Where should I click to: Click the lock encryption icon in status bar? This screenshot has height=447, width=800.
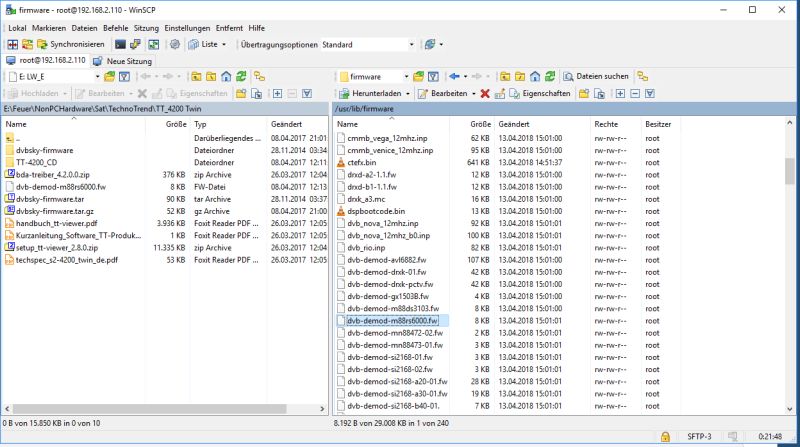coord(665,437)
